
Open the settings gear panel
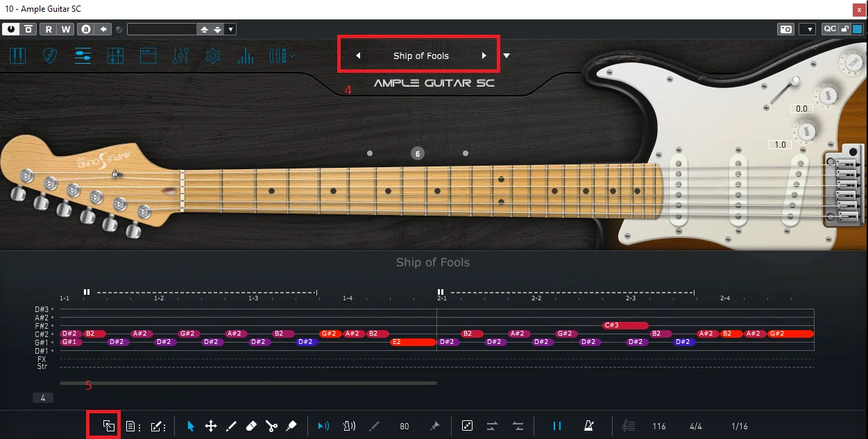tap(213, 56)
